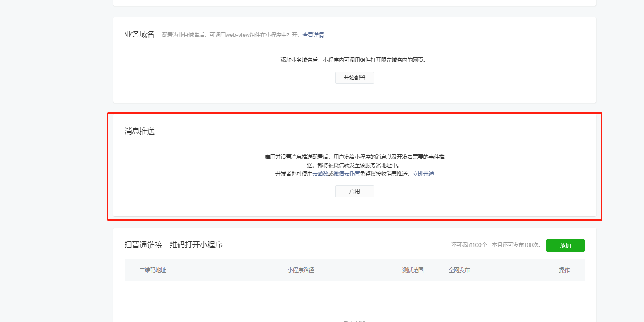Click the 开发者也可使用 sentence text

pyautogui.click(x=293, y=174)
